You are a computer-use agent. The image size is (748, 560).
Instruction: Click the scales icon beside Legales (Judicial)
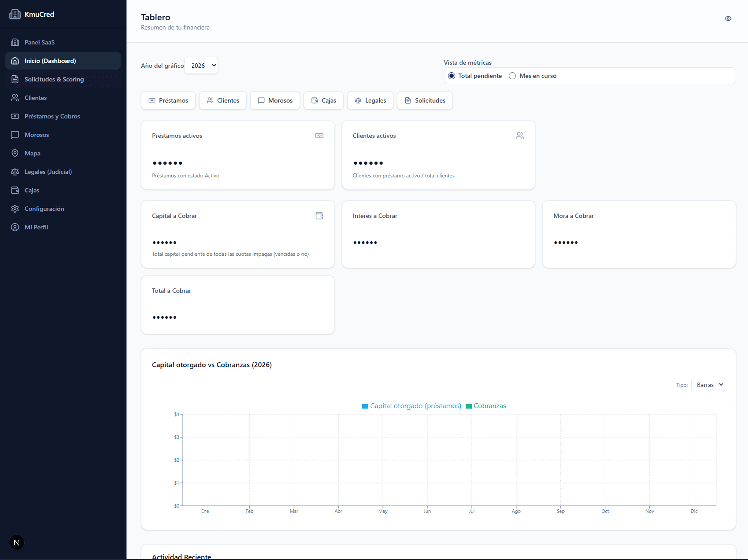(x=15, y=172)
